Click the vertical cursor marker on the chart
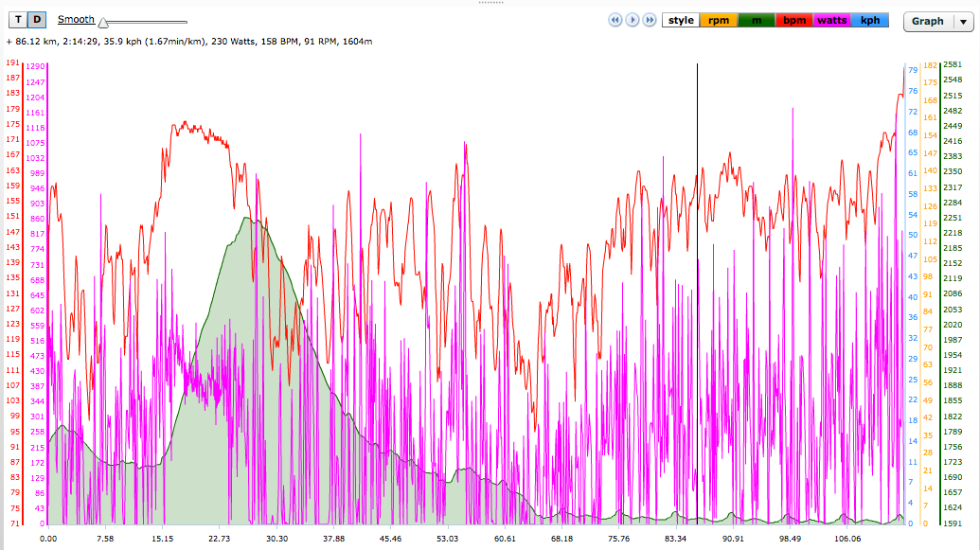 click(698, 284)
